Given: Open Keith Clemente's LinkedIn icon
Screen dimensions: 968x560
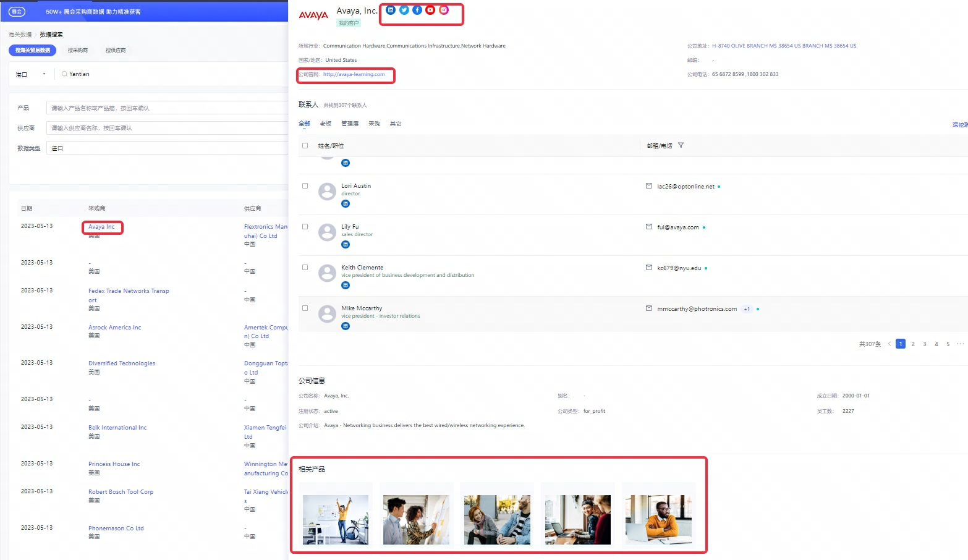Looking at the screenshot, I should pos(346,285).
